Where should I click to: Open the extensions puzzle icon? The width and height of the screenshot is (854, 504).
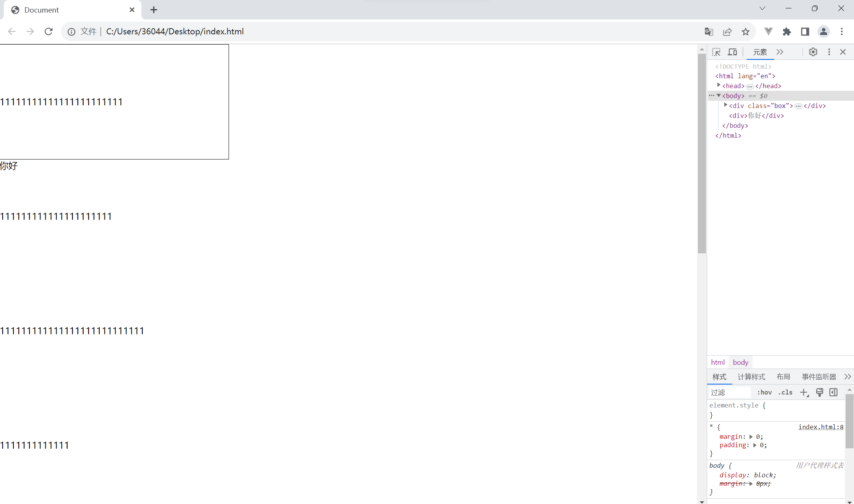(787, 32)
